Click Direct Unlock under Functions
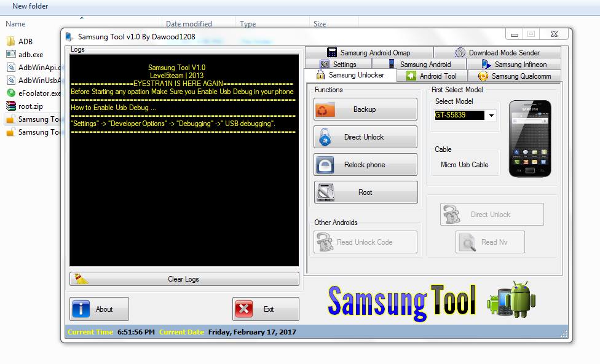The image size is (600, 364). (365, 137)
